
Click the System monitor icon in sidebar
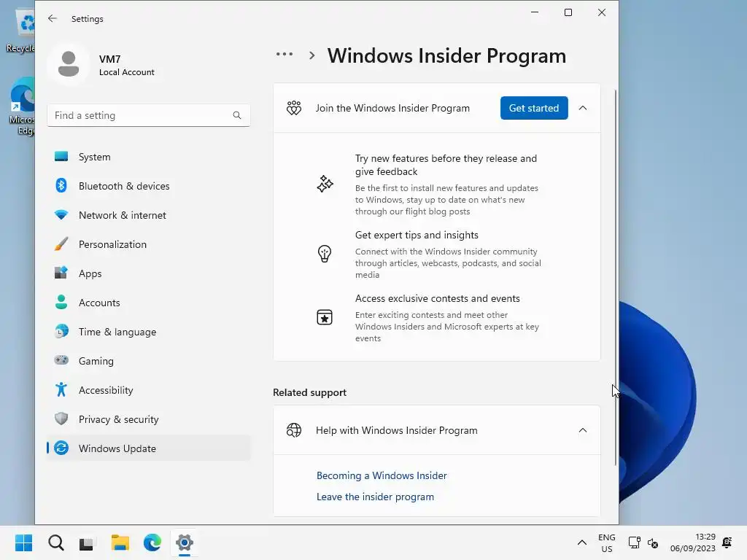(x=61, y=157)
